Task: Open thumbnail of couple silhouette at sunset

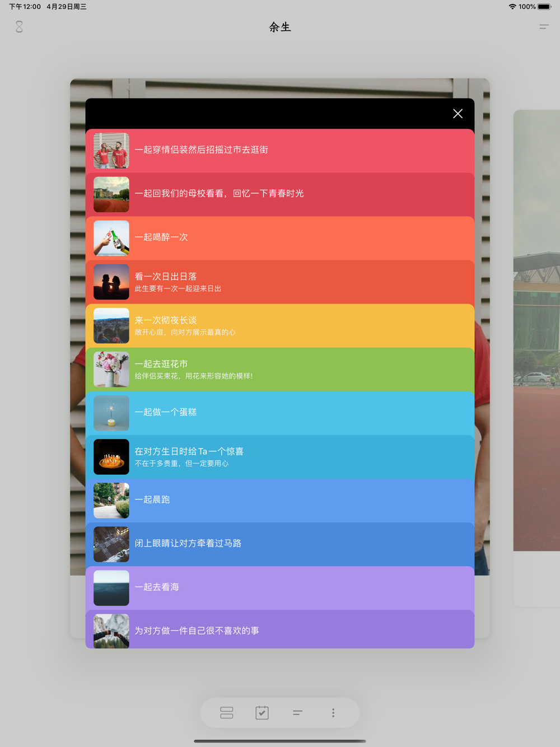Action: (111, 282)
